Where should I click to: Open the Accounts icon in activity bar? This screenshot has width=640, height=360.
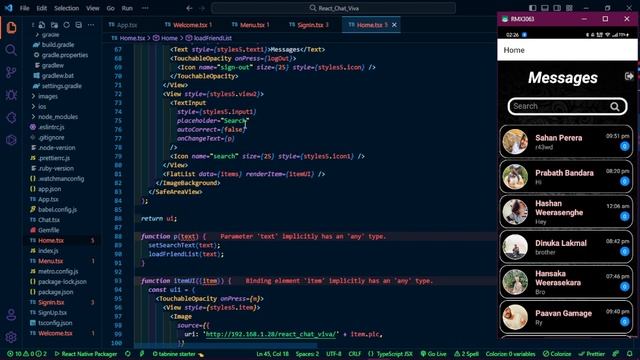click(11, 315)
